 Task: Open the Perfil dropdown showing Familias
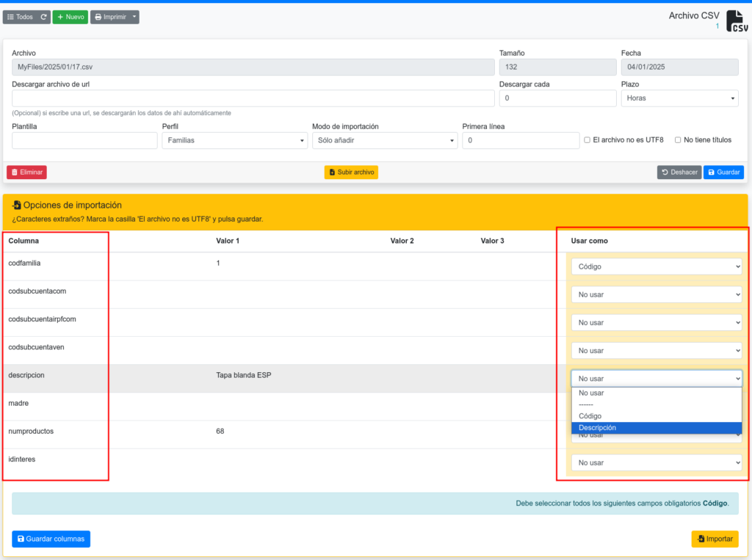[x=234, y=140]
